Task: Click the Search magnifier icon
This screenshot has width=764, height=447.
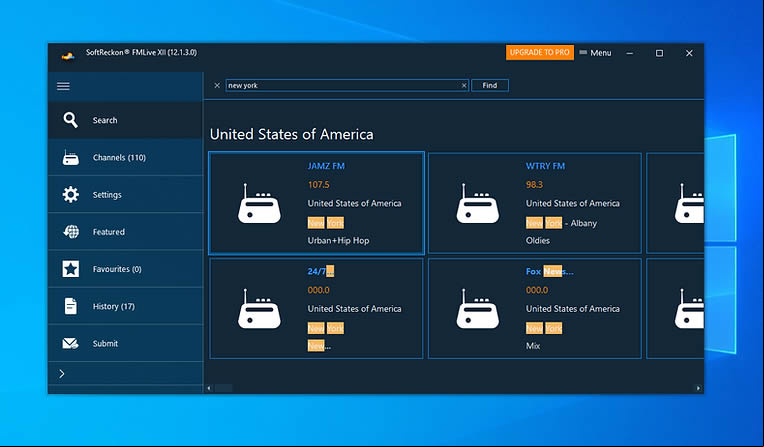Action: pos(71,120)
